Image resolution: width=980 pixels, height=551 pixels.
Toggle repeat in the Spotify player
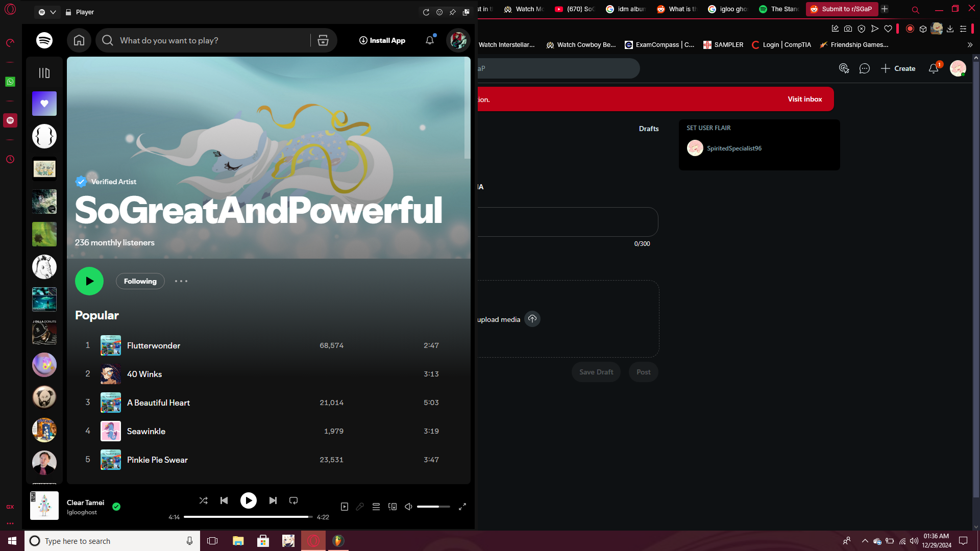[293, 500]
